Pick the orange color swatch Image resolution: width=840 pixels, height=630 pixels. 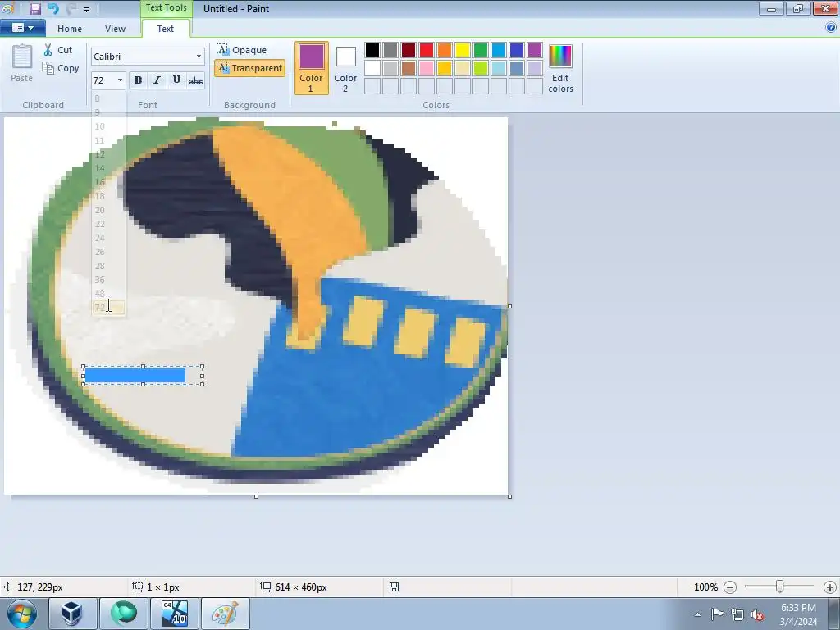tap(445, 50)
